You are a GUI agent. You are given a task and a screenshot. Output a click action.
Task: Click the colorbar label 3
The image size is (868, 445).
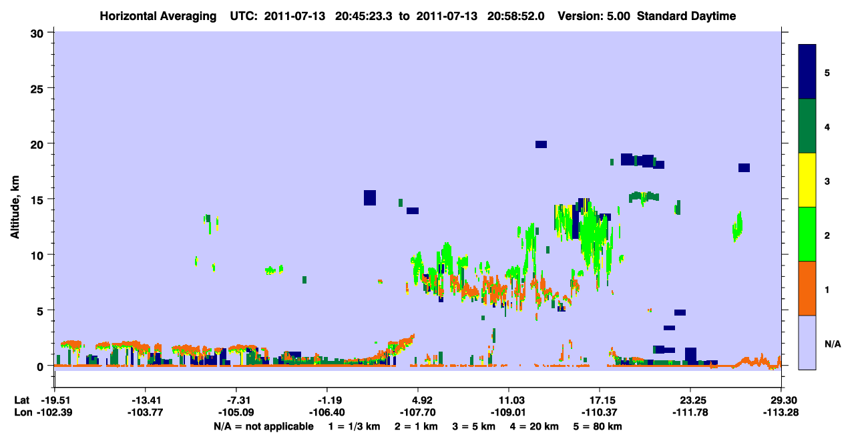pyautogui.click(x=827, y=181)
